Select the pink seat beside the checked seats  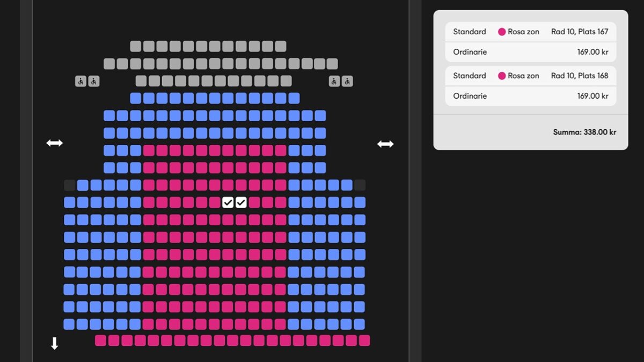(254, 202)
